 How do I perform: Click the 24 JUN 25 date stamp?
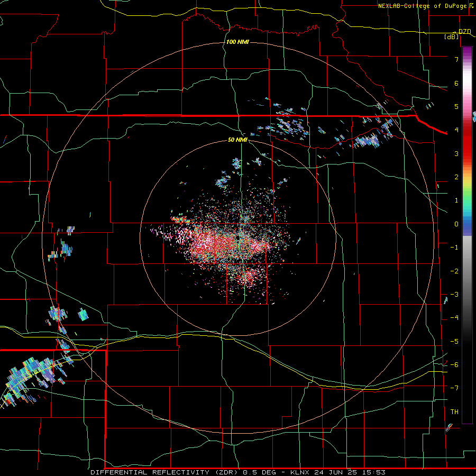tap(335, 472)
